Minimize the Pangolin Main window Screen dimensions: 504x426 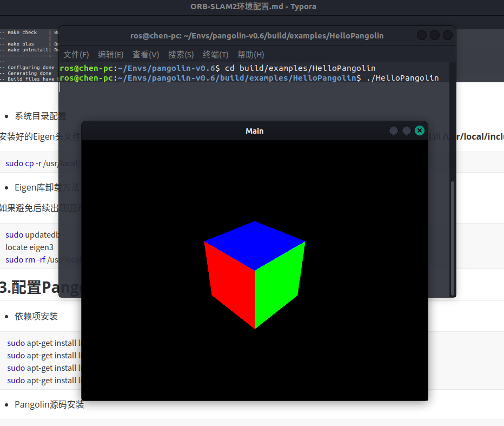394,130
